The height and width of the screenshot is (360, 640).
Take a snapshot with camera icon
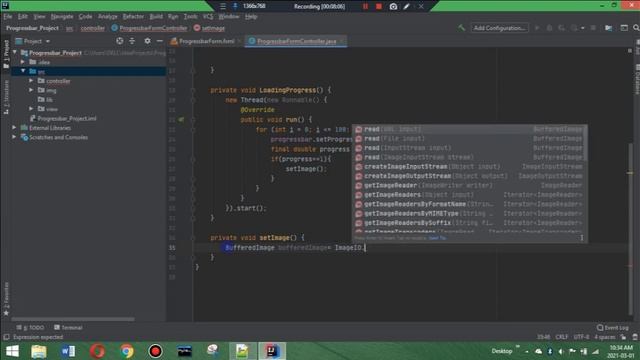(393, 6)
